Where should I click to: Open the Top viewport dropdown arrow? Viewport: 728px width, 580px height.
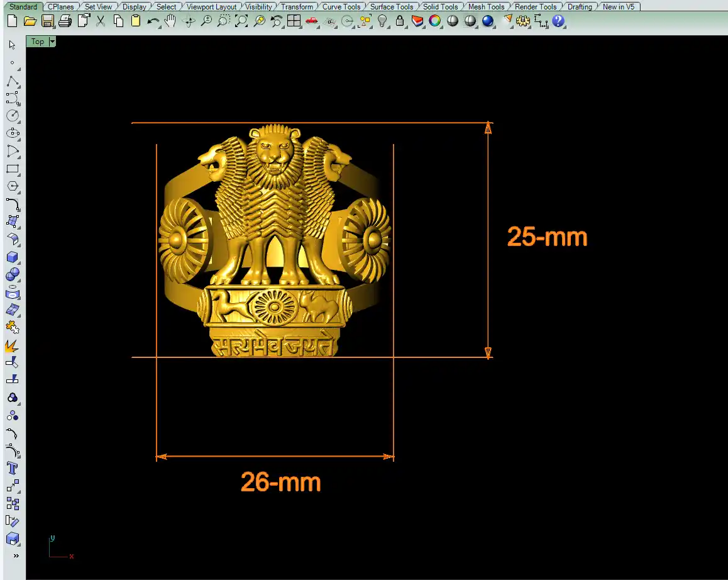(52, 42)
